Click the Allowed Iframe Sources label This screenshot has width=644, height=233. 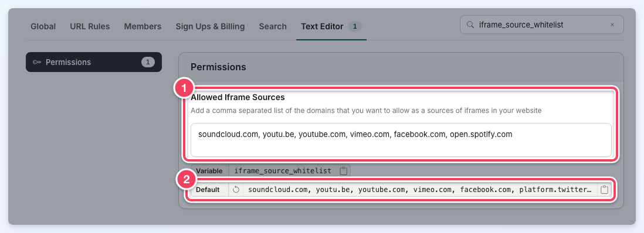click(x=238, y=98)
